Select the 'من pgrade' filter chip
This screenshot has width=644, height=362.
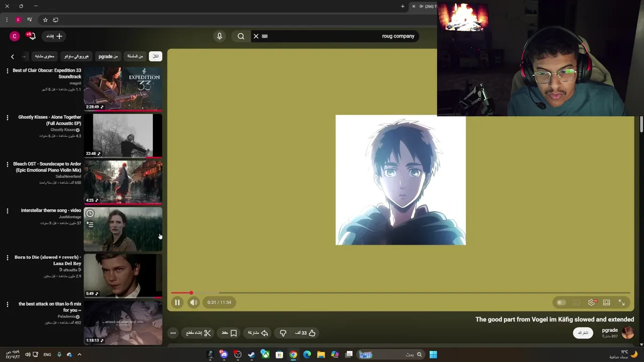(108, 56)
